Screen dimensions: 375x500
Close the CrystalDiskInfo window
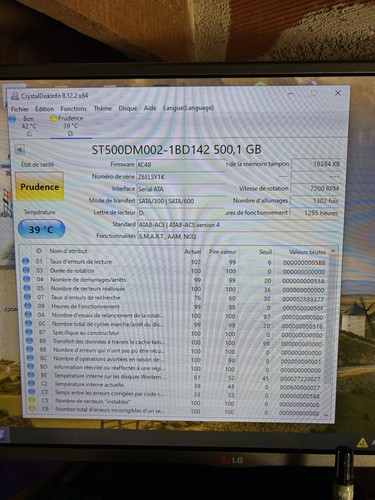click(x=338, y=93)
